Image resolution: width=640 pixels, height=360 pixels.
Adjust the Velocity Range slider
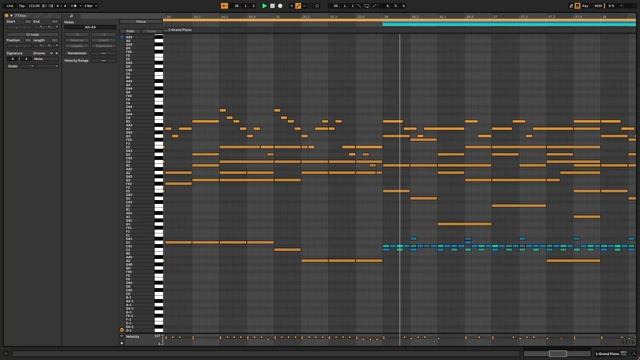point(103,60)
